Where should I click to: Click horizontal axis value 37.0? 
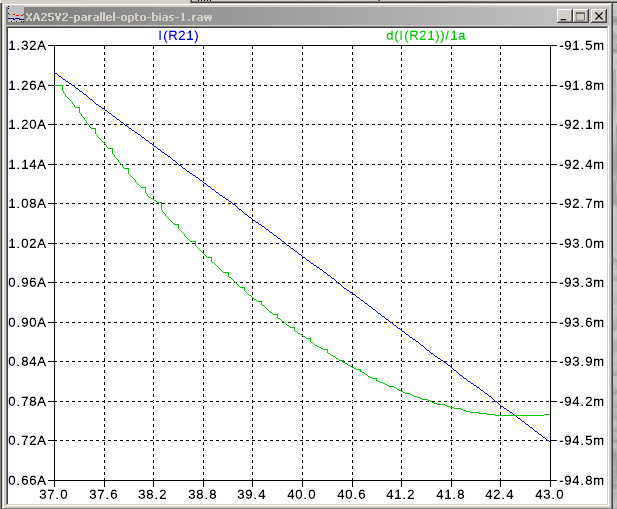(53, 494)
